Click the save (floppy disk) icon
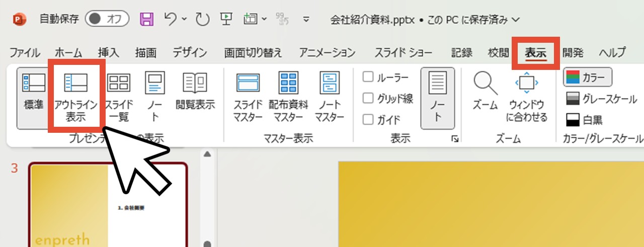This screenshot has height=247, width=644. point(146,20)
